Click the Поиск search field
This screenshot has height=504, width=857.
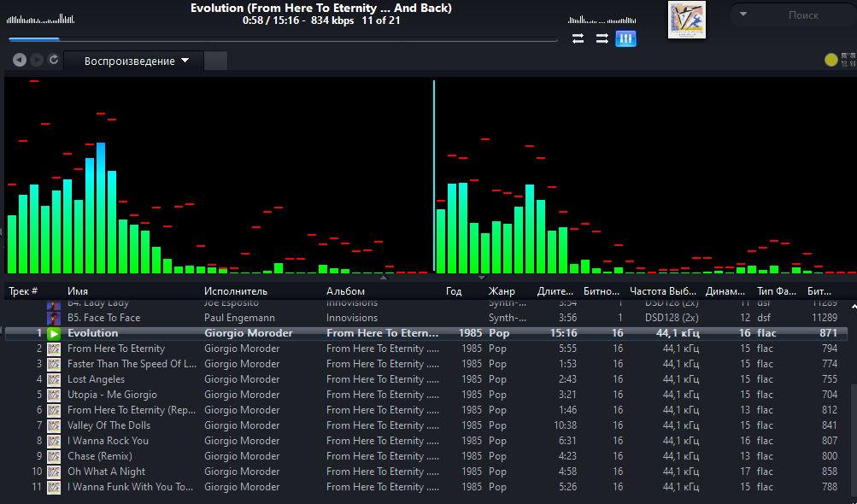click(802, 15)
